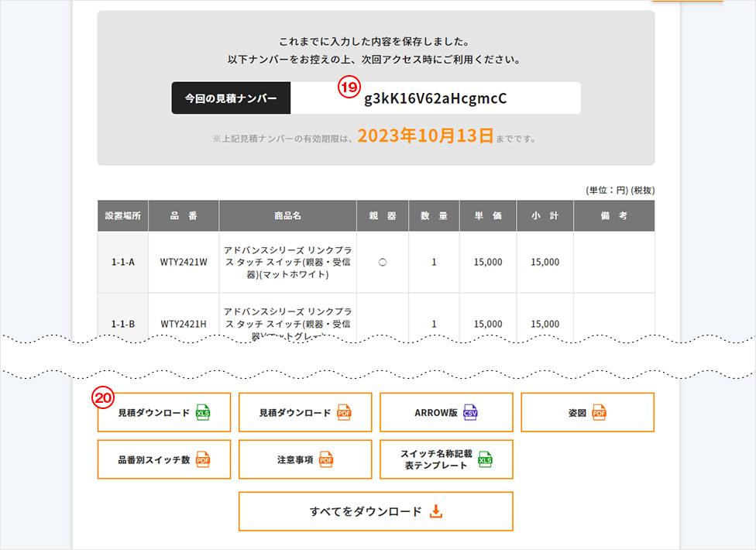756x550 pixels.
Task: Download the ARROW版 CSV file
Action: (446, 412)
